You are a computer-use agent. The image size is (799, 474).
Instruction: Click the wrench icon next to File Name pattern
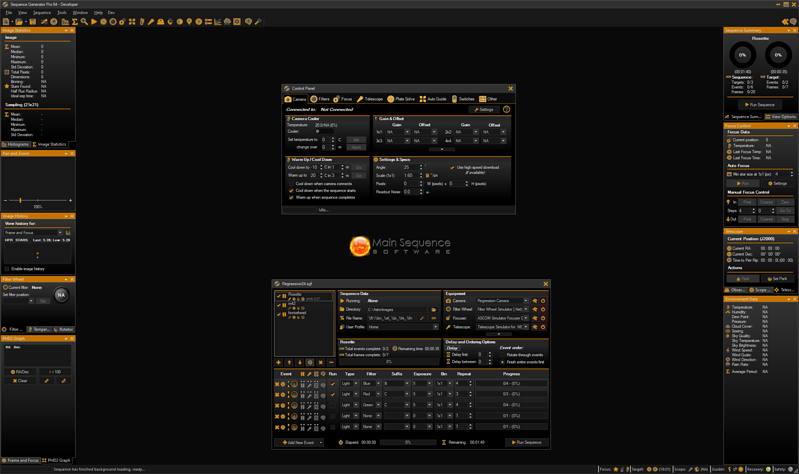click(x=422, y=318)
